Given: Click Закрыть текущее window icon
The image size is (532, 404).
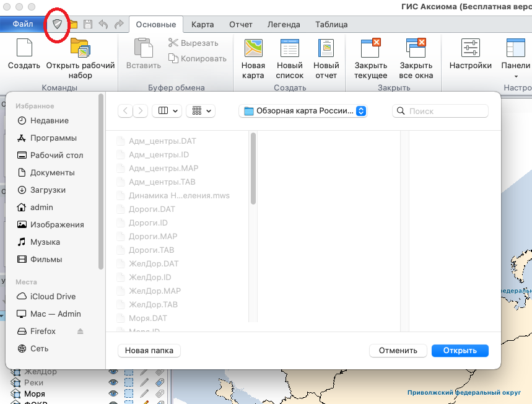Looking at the screenshot, I should click(x=370, y=48).
